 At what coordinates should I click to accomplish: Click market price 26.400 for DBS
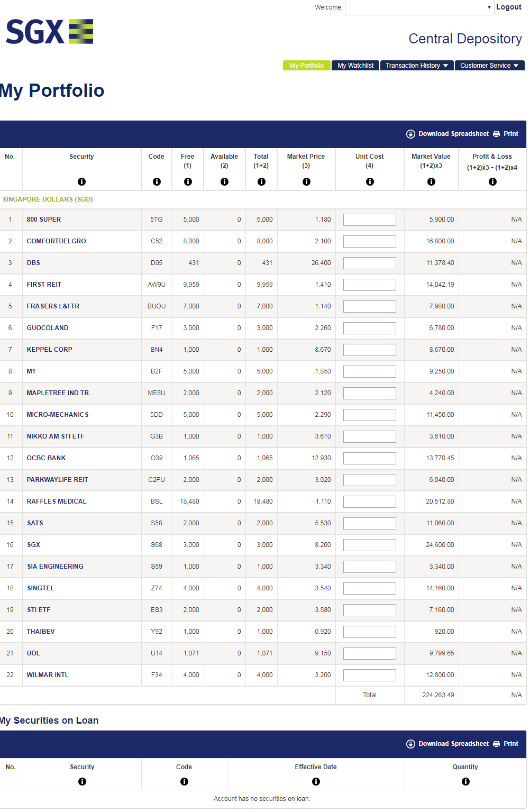[321, 263]
